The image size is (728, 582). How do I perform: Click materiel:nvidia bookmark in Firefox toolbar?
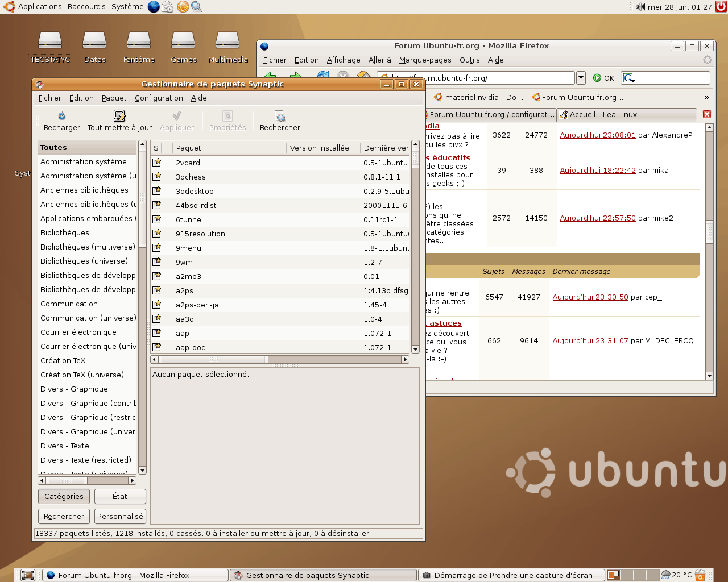click(x=478, y=97)
